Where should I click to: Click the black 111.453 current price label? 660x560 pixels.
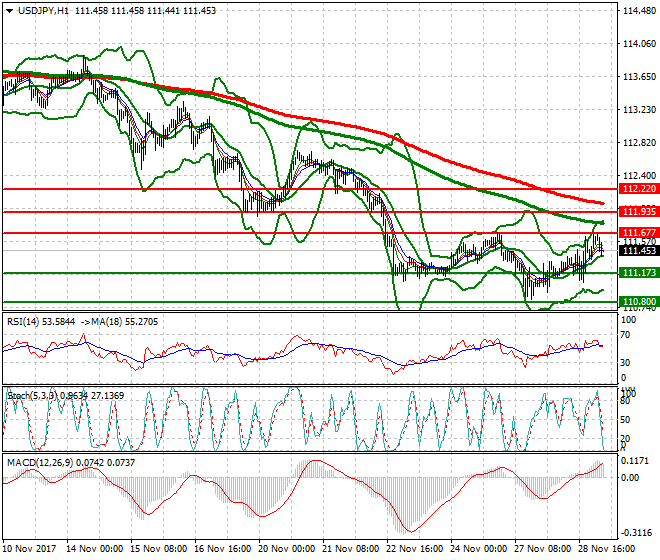point(639,251)
